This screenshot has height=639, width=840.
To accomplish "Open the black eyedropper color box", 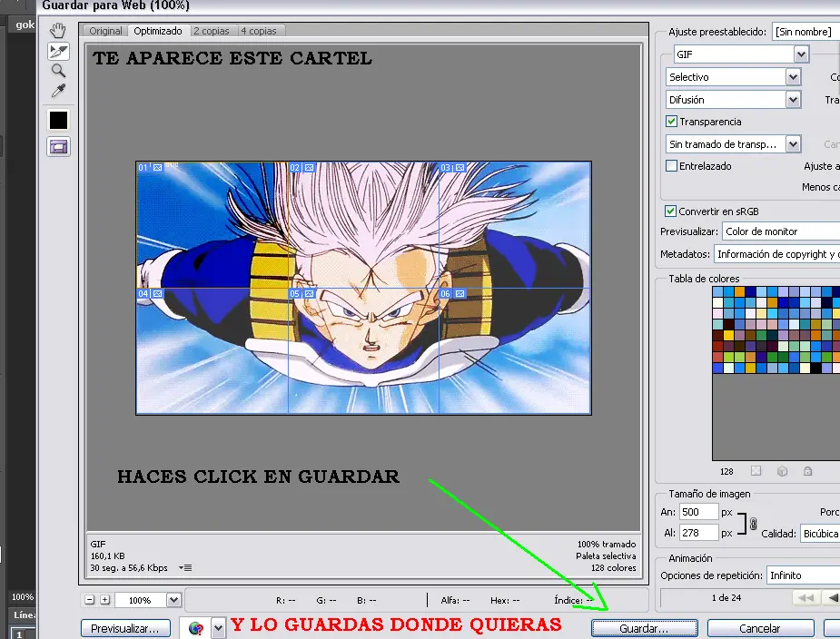I will 58,120.
